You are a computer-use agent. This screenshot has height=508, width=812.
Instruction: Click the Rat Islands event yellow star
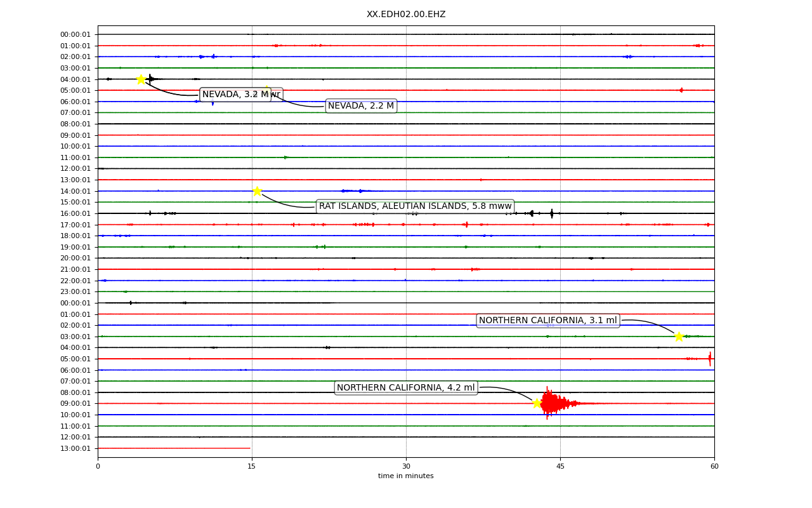click(x=257, y=191)
